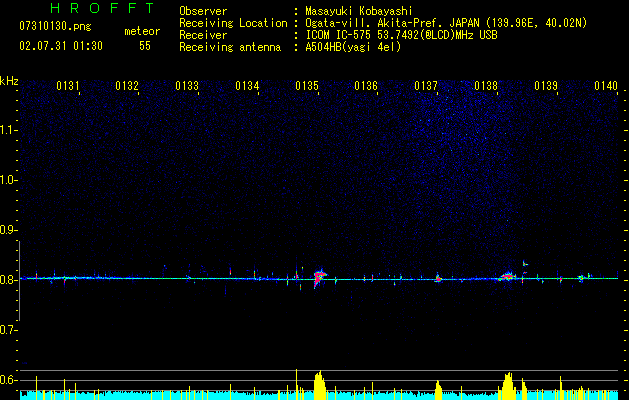Click the 0135 time marker
The height and width of the screenshot is (400, 629).
point(307,85)
